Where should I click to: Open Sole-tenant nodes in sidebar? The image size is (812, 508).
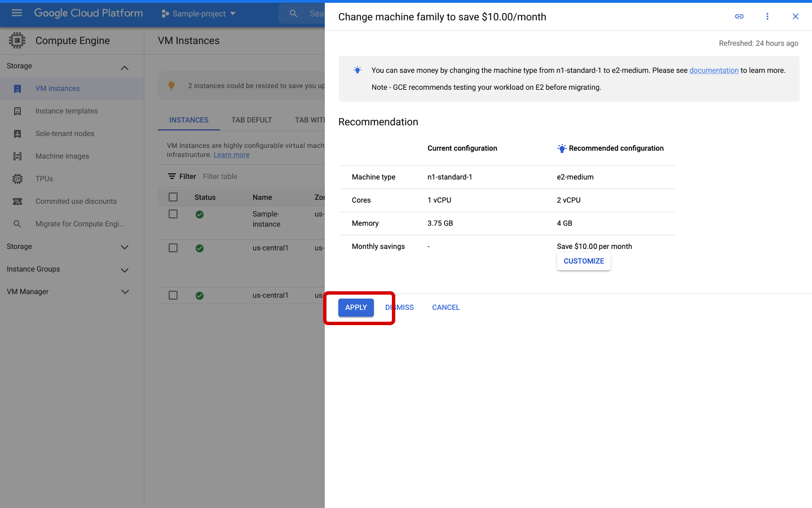[x=72, y=134]
